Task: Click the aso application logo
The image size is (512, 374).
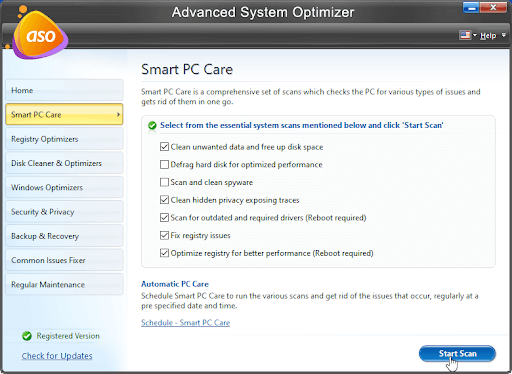Action: coord(40,34)
